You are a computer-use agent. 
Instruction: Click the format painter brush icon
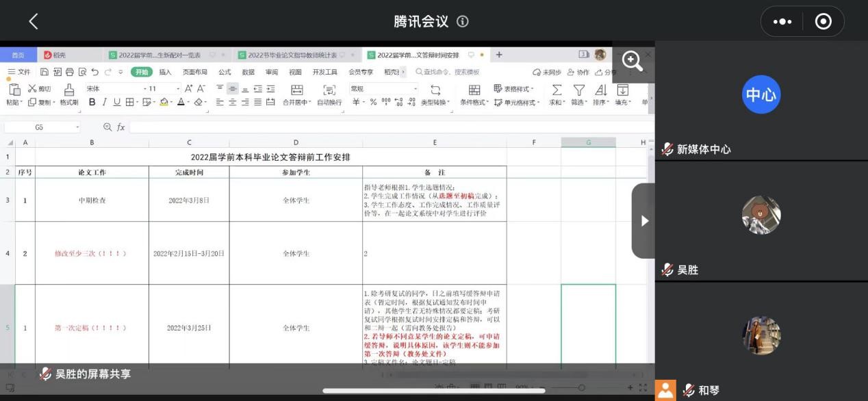[68, 90]
